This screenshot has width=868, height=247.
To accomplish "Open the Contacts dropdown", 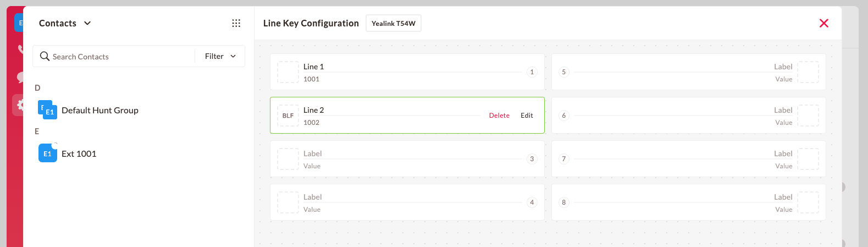I will click(x=65, y=23).
